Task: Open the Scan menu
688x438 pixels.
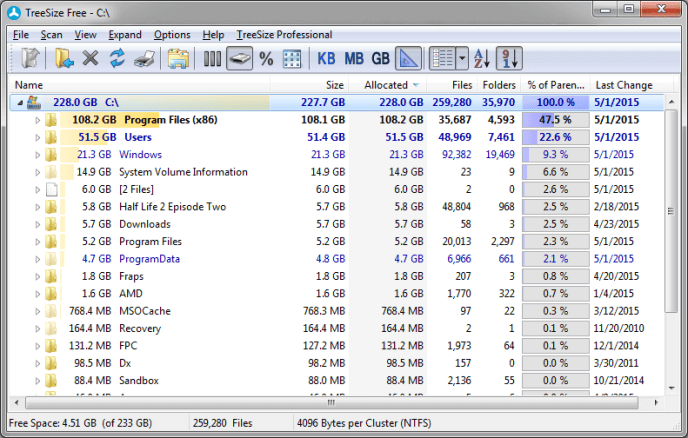Action: click(51, 35)
